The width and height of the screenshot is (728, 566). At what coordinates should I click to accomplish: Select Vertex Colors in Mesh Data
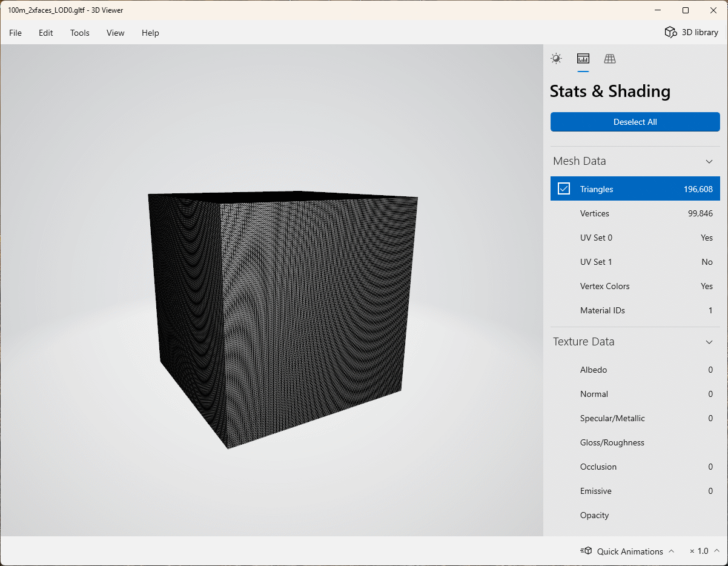pos(635,286)
